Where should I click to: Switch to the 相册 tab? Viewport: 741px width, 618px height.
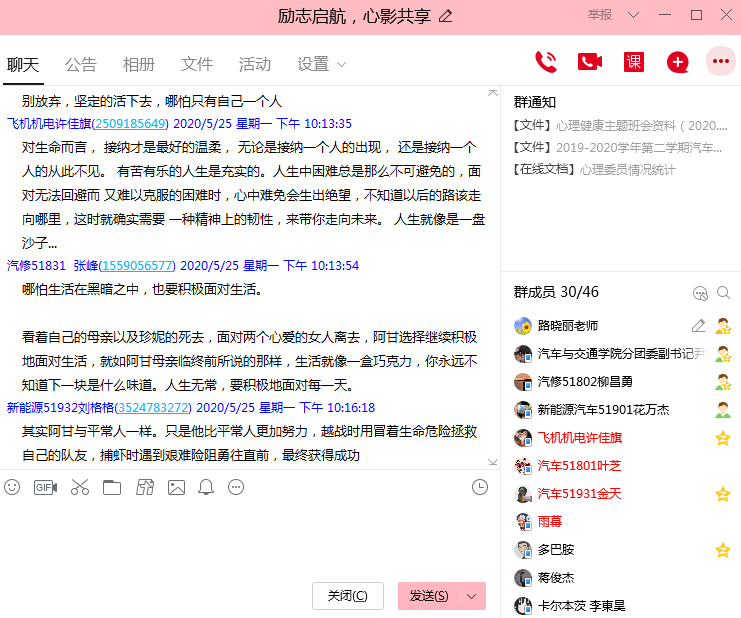pyautogui.click(x=139, y=64)
